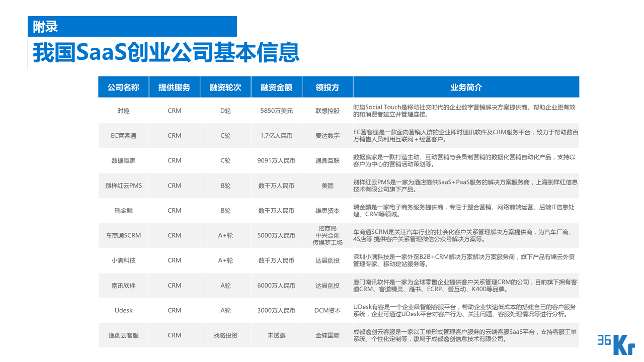Click the Udesk company cell
Screen dimensions: 644x362
[x=123, y=310]
